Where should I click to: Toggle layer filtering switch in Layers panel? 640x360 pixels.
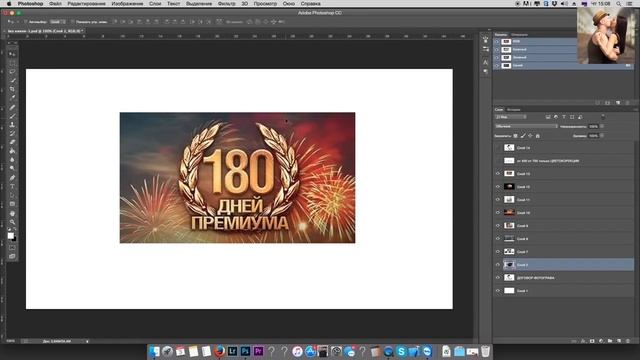(x=603, y=117)
